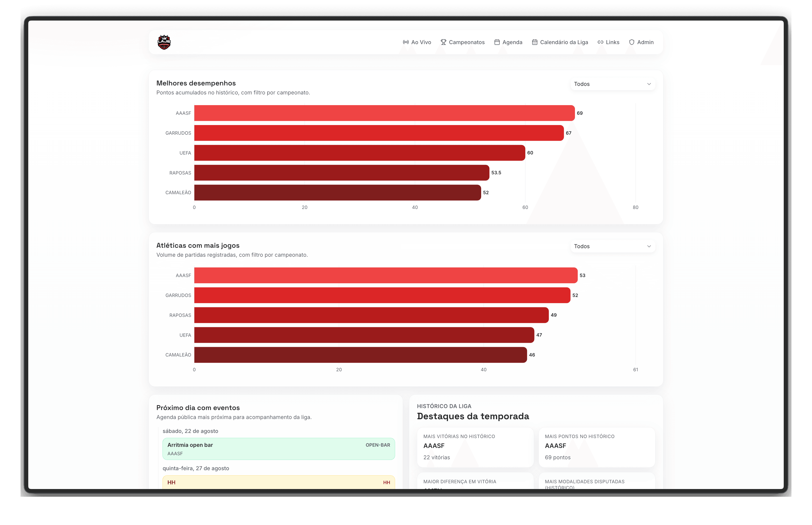Click the Maior diferença em vitória card
Image resolution: width=812 pixels, height=525 pixels.
point(475,481)
